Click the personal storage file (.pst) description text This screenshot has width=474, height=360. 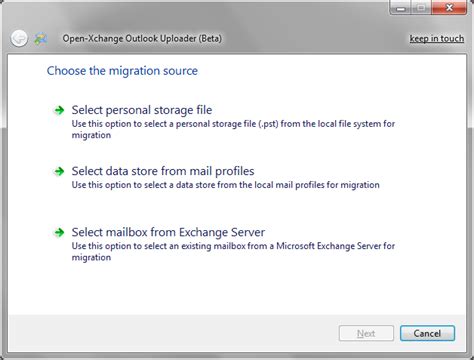click(233, 129)
